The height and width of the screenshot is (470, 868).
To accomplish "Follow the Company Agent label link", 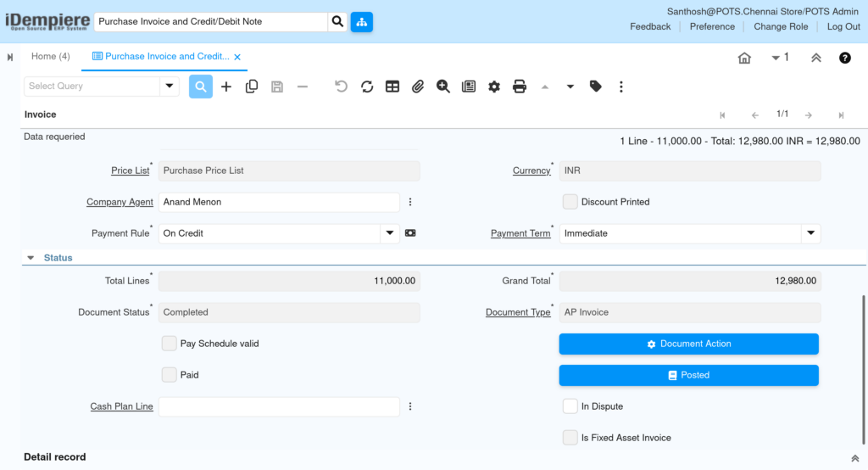I will (x=120, y=202).
